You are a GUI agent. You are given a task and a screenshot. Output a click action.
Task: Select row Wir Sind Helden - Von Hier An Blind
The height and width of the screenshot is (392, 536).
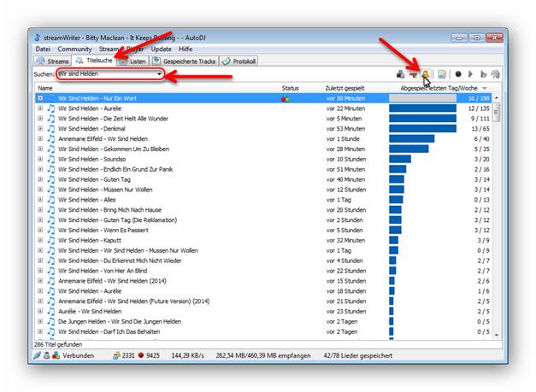pos(263,271)
